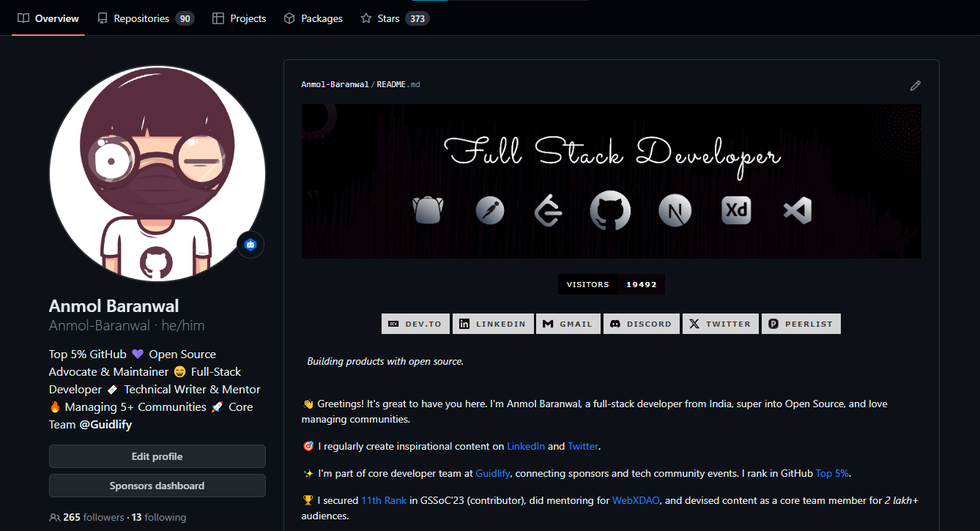Screen dimensions: 980x531
Task: Click the VS Code icon in banner
Action: tap(797, 211)
